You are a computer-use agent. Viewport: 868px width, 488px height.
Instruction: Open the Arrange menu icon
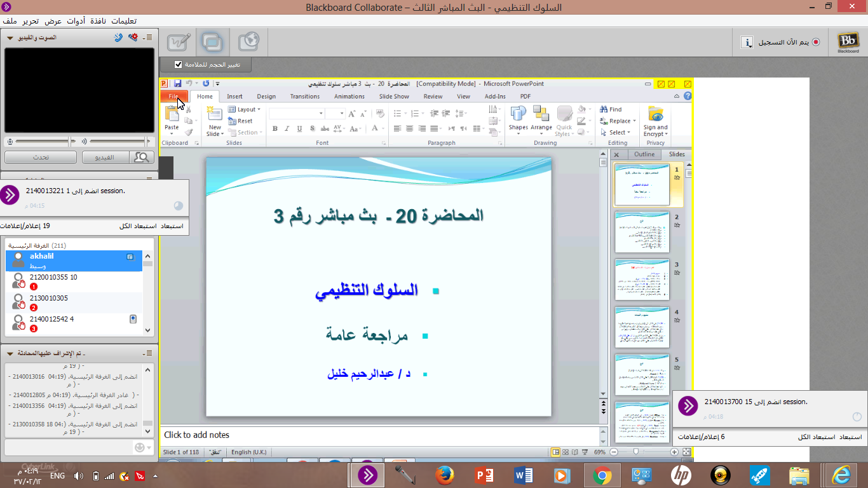point(541,113)
